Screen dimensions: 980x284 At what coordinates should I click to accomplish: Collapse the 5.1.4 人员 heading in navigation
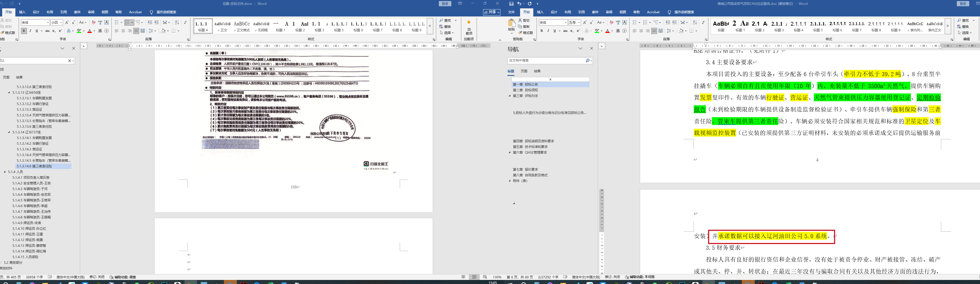click(x=5, y=172)
